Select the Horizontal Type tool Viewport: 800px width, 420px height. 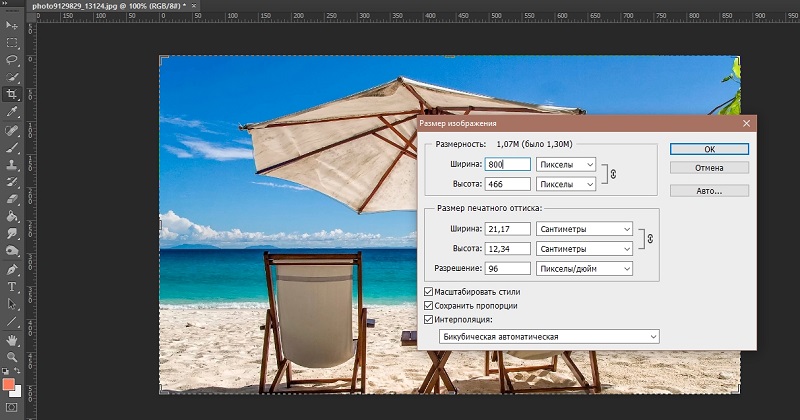(12, 287)
